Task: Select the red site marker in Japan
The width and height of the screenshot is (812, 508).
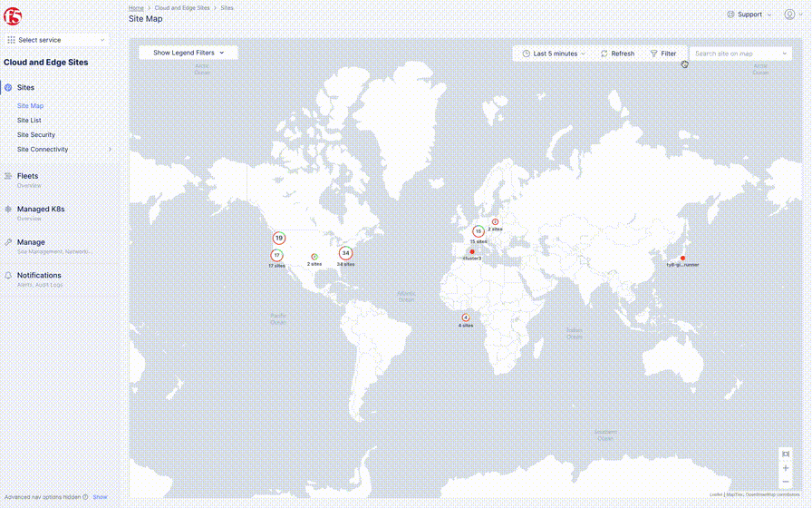Action: pos(682,259)
